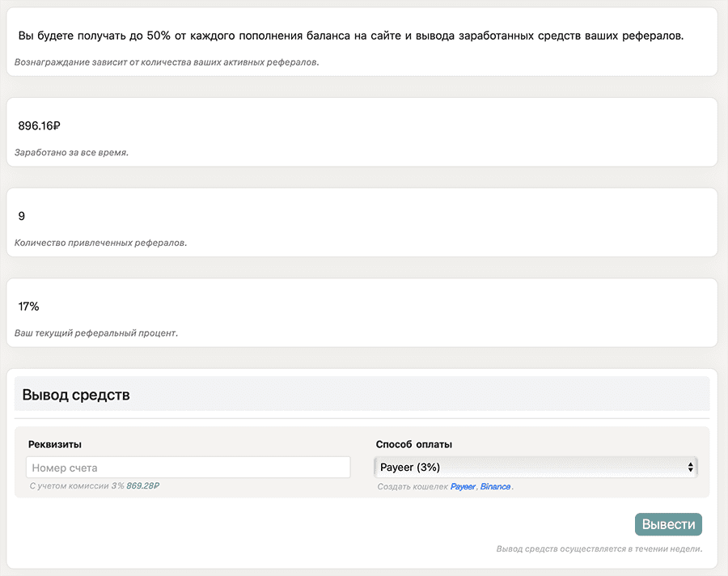Click the Заработано за все время caption
The width and height of the screenshot is (728, 576).
[x=71, y=152]
